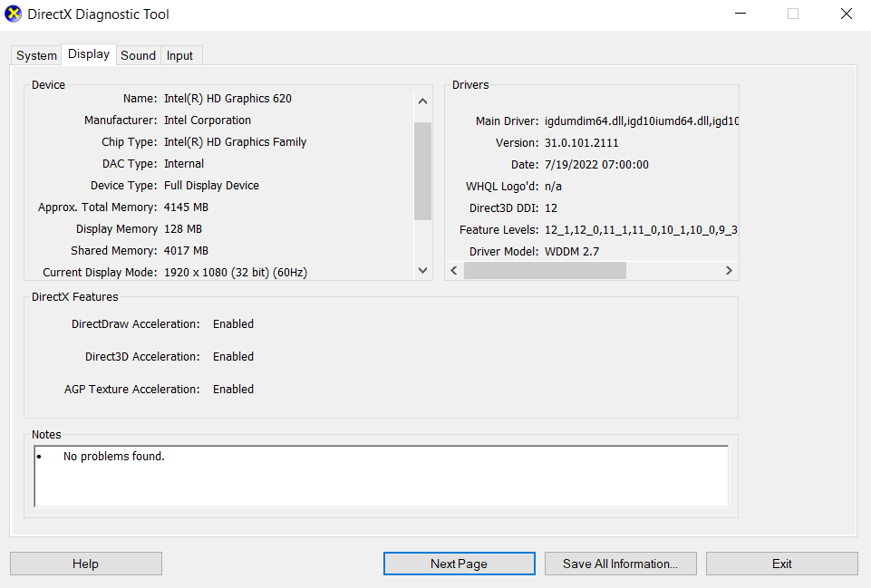The width and height of the screenshot is (871, 588).
Task: Click the DAC Type value 'Internal'
Action: [x=184, y=163]
